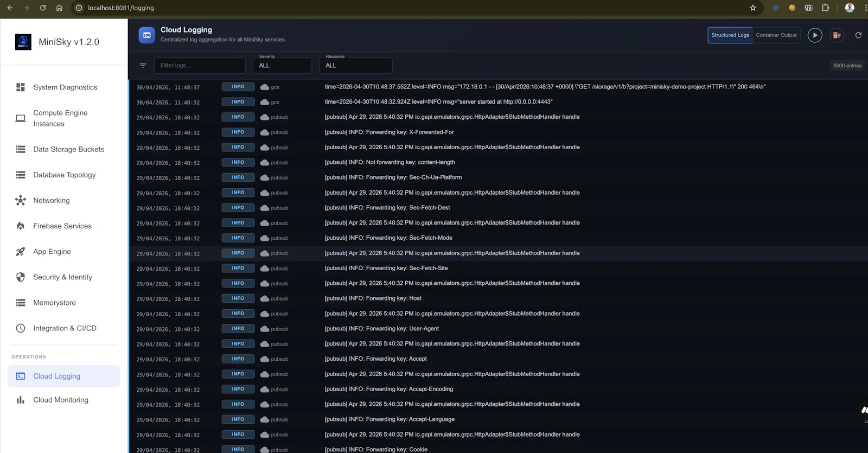This screenshot has height=453, width=868.
Task: Go to Data Storage Buckets
Action: pyautogui.click(x=64, y=149)
